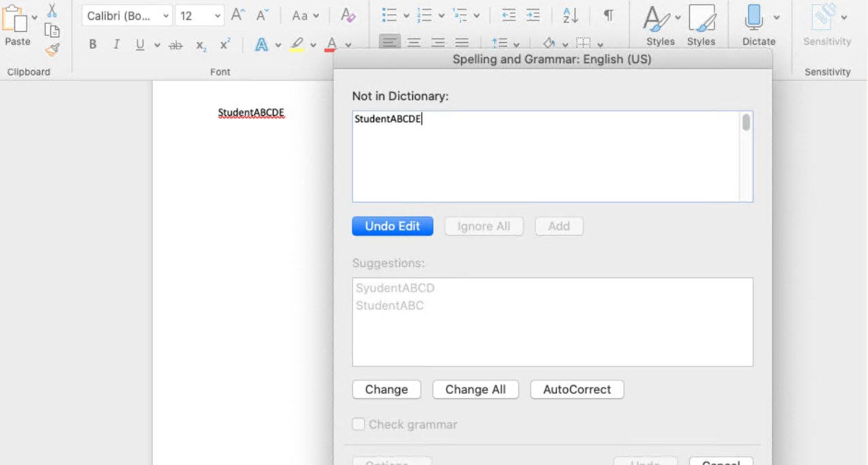Click the Multilevel list icon
The height and width of the screenshot is (465, 868).
(x=460, y=15)
